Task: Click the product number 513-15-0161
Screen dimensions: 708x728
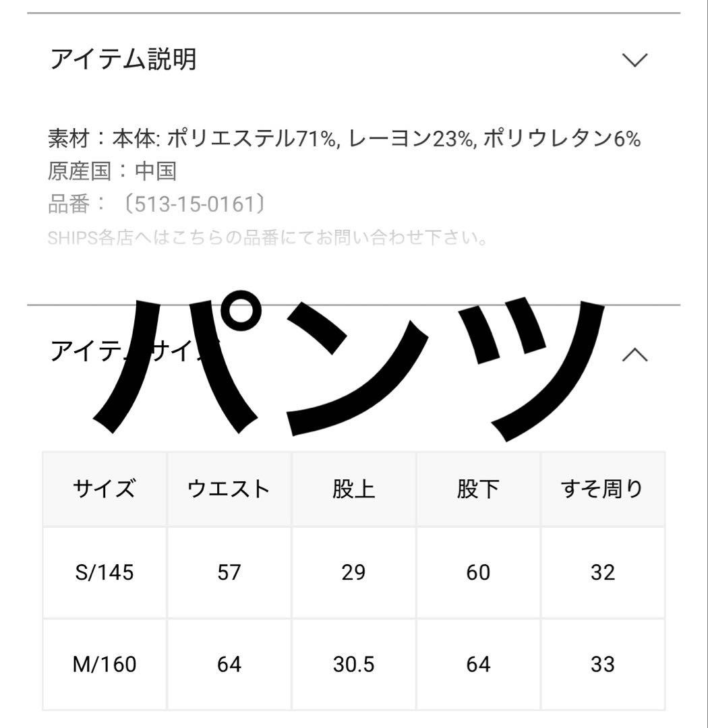Action: click(160, 202)
